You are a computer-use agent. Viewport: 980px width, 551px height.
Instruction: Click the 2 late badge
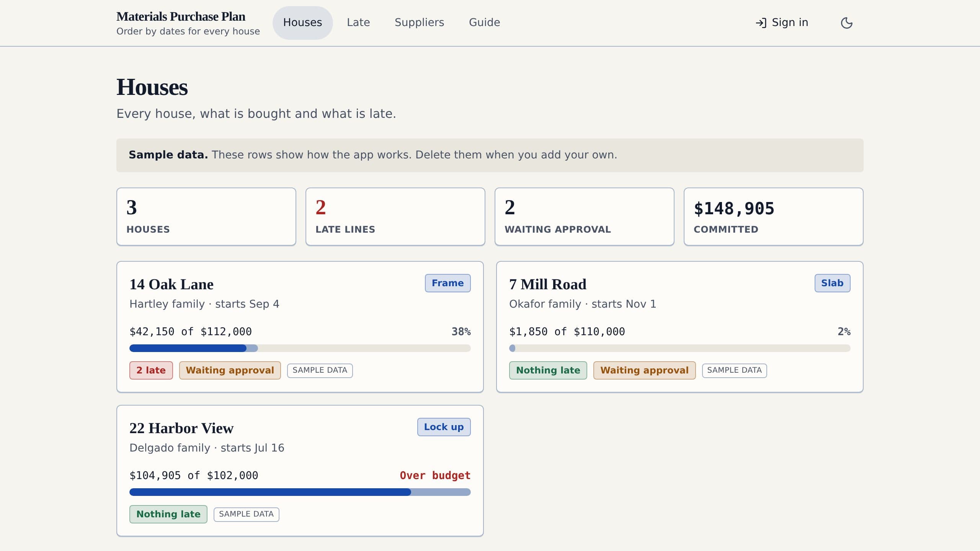151,370
